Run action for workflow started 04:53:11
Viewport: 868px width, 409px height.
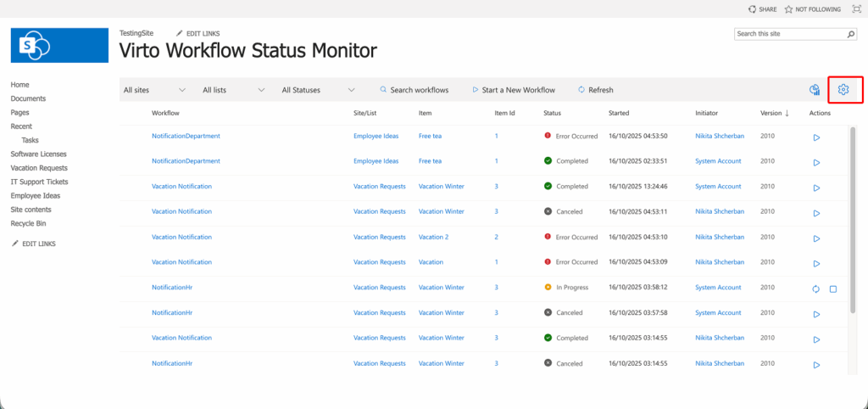click(816, 213)
